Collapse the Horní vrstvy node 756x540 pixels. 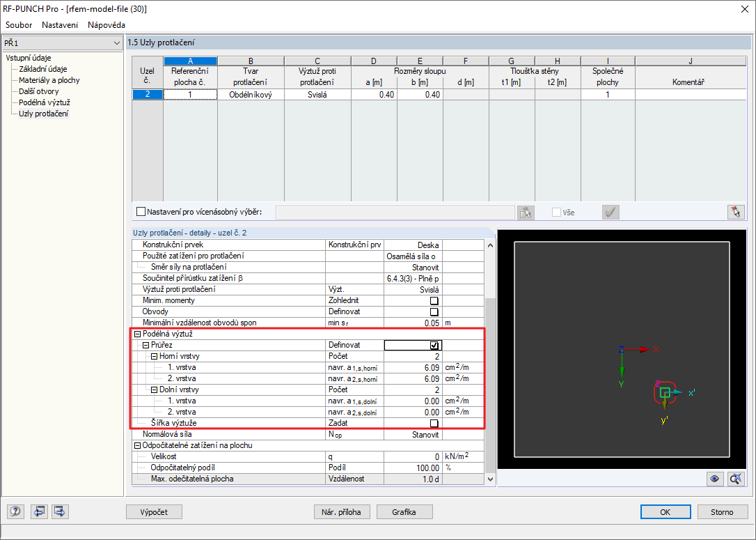pos(155,356)
